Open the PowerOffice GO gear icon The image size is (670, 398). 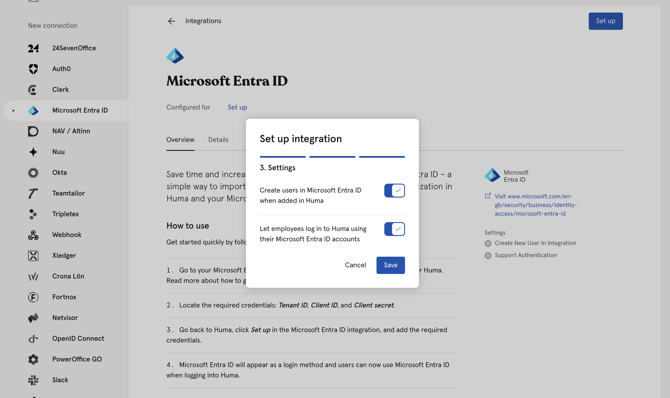click(x=33, y=360)
